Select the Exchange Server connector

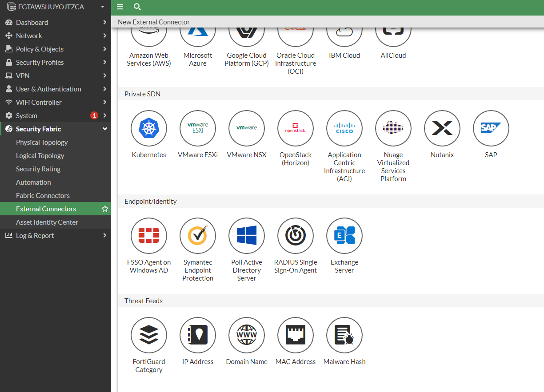pyautogui.click(x=344, y=236)
